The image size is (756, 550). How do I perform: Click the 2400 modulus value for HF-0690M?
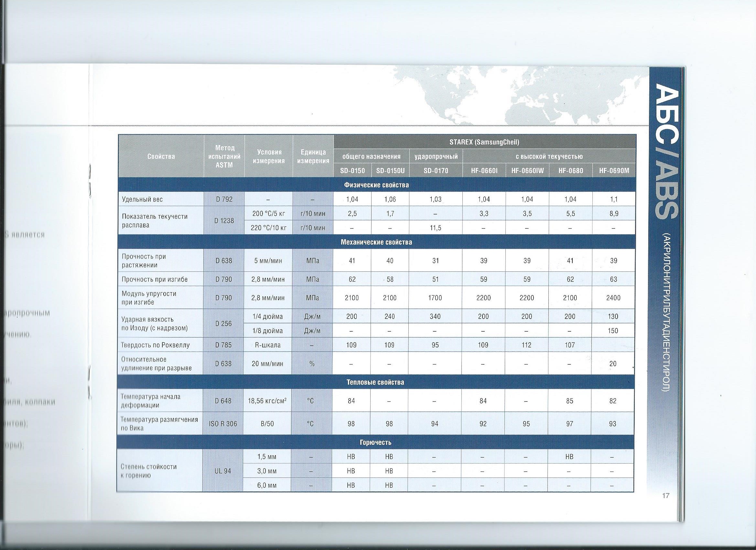[x=613, y=298]
